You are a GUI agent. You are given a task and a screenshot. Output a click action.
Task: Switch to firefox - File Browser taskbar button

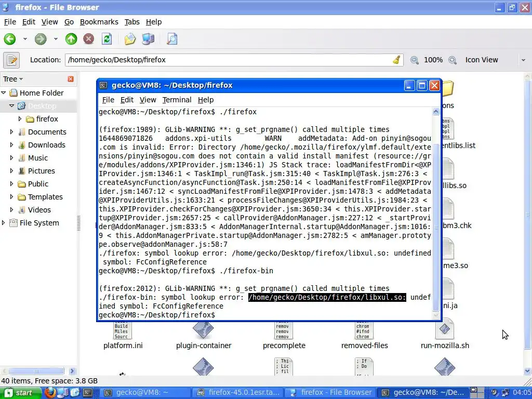(x=331, y=393)
